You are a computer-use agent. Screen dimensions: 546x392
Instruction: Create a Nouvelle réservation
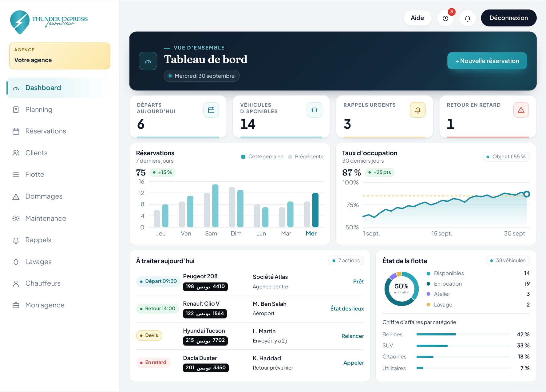tap(487, 61)
